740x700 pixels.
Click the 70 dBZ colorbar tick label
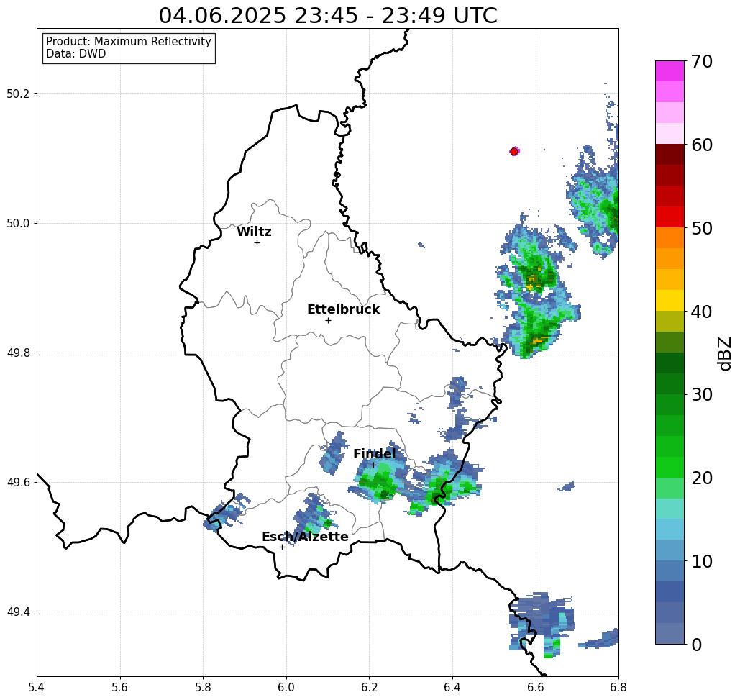702,61
